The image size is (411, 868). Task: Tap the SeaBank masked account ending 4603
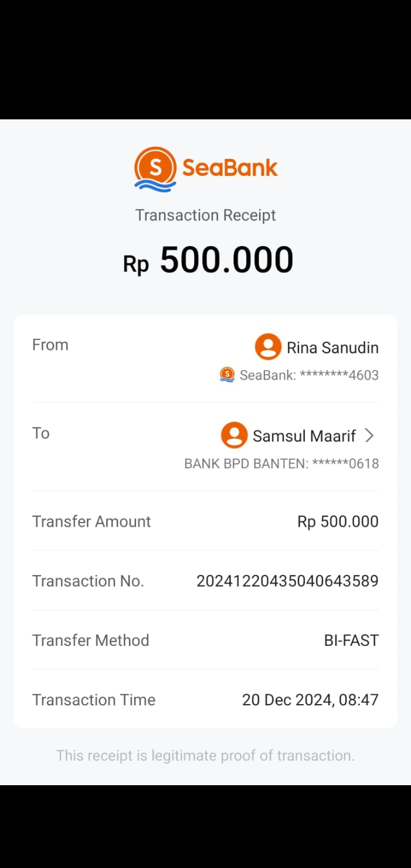(x=309, y=375)
